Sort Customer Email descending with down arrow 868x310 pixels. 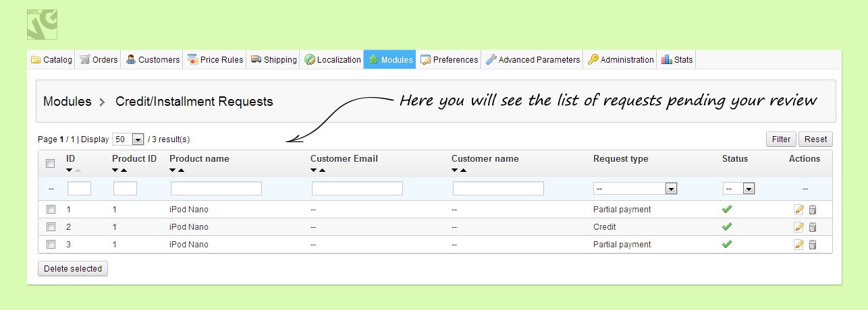pyautogui.click(x=314, y=170)
